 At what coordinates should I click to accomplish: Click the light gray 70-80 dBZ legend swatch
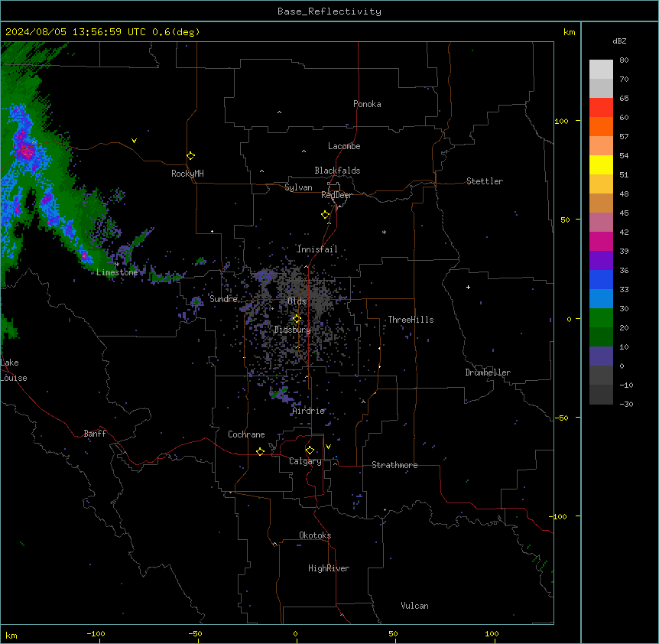pyautogui.click(x=601, y=69)
